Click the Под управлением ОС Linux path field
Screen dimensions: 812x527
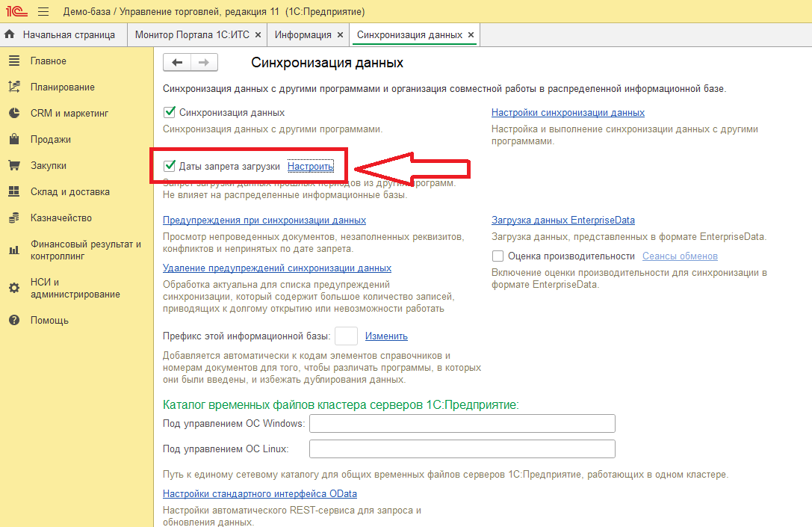(x=462, y=449)
